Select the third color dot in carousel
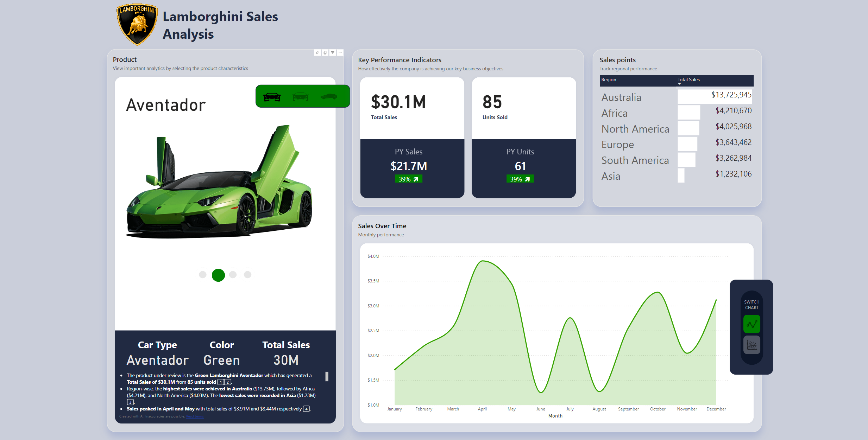 pyautogui.click(x=233, y=275)
